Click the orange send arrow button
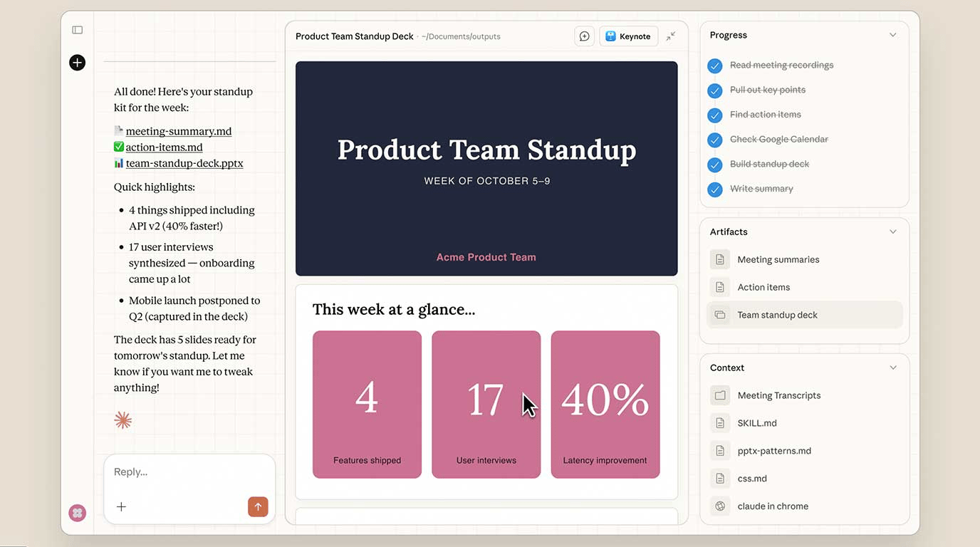The height and width of the screenshot is (547, 980). (258, 506)
